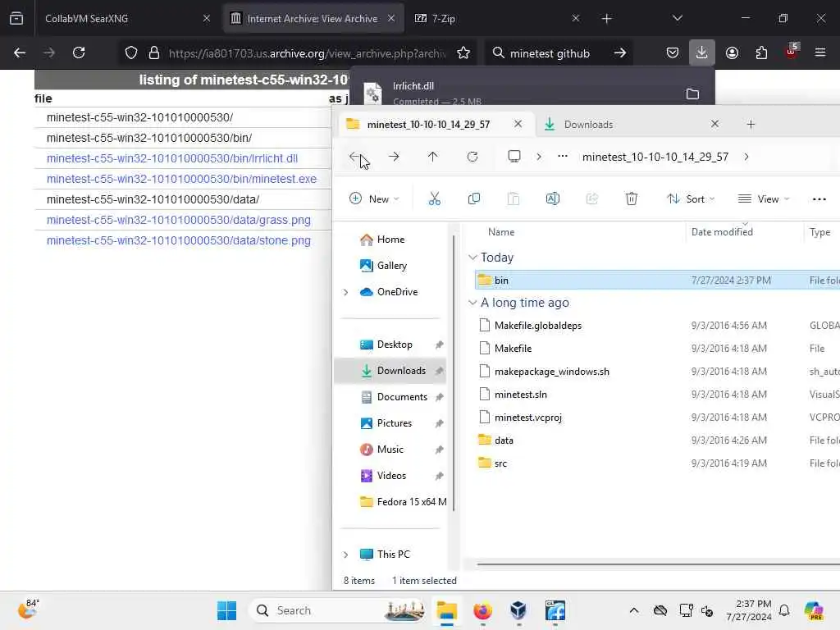Screen dimensions: 840x630
Task: Open Gallery in navigation pane
Action: 391,266
